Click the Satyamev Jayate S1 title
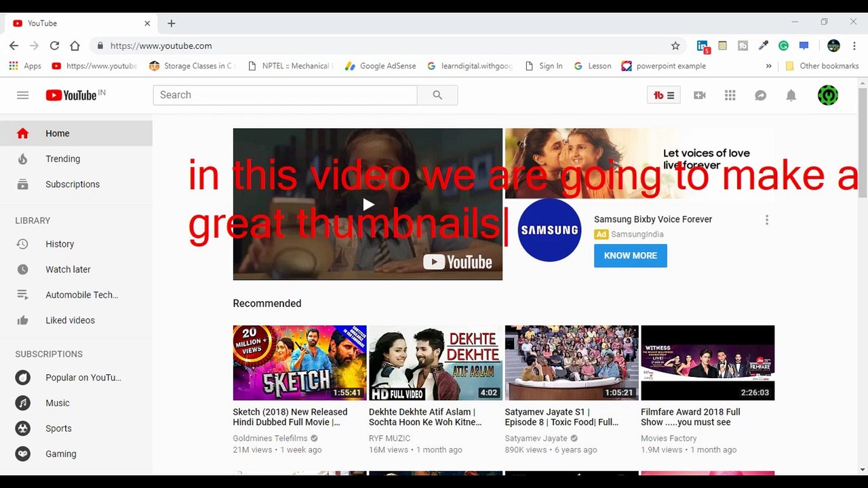868x488 pixels. pyautogui.click(x=561, y=417)
